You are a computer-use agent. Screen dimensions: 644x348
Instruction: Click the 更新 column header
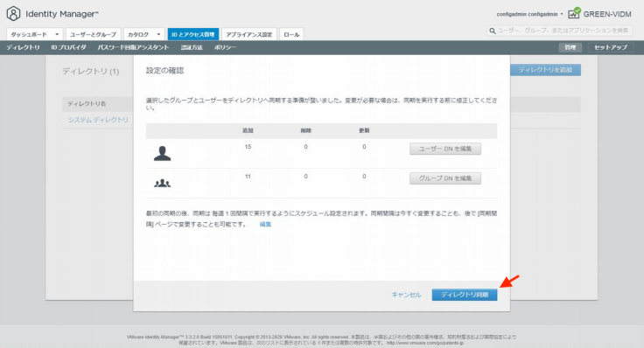point(364,130)
